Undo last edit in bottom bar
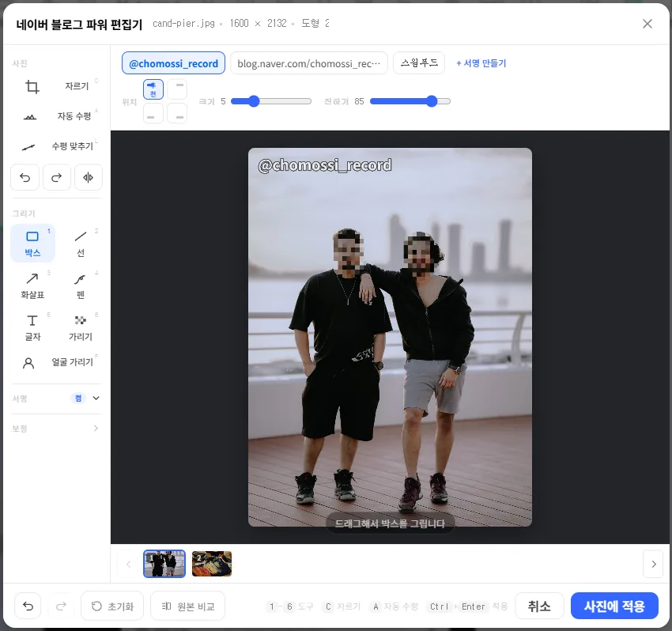 coord(28,606)
